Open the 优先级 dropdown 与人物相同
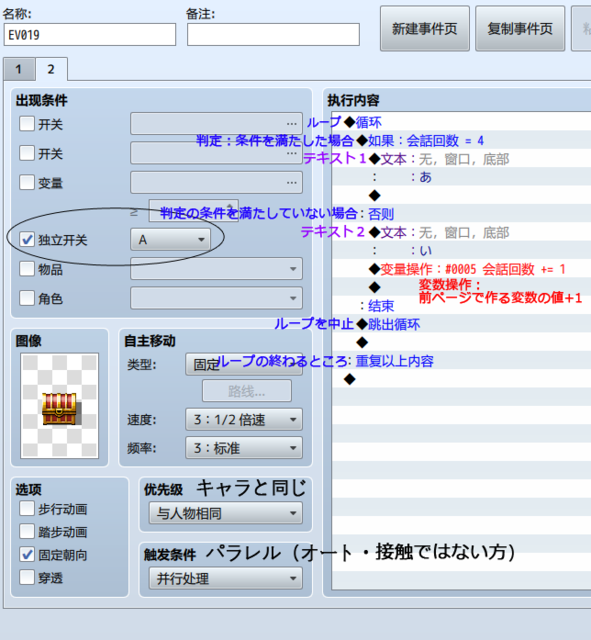591x640 pixels. pyautogui.click(x=226, y=513)
